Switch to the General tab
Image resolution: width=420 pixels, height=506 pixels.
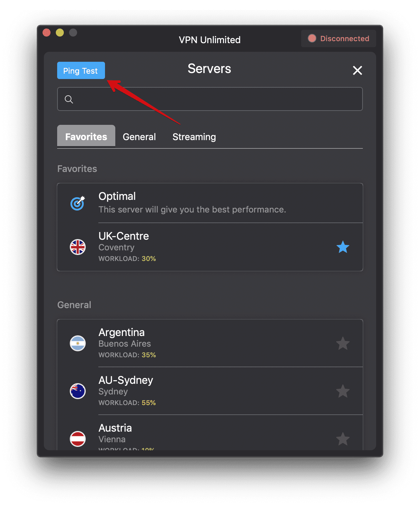139,136
